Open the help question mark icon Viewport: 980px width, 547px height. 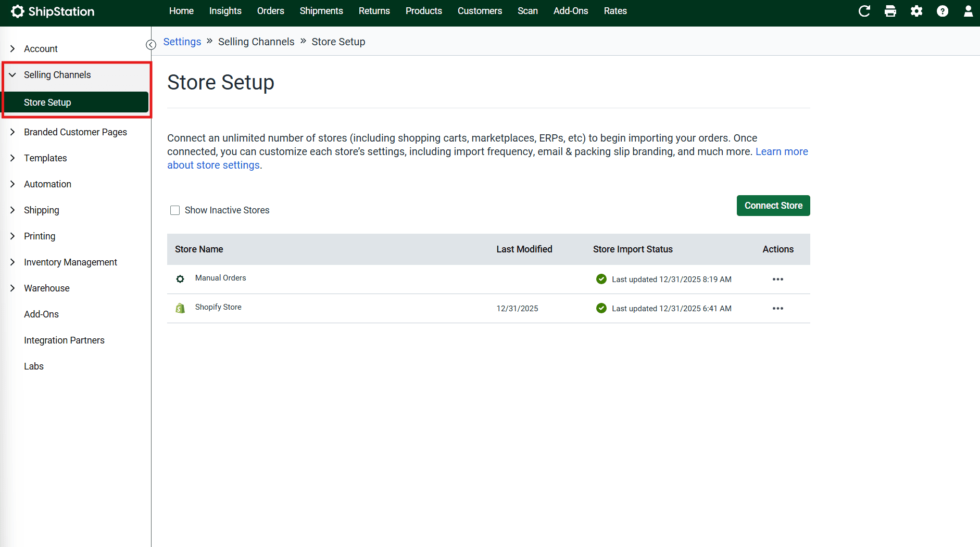(943, 11)
